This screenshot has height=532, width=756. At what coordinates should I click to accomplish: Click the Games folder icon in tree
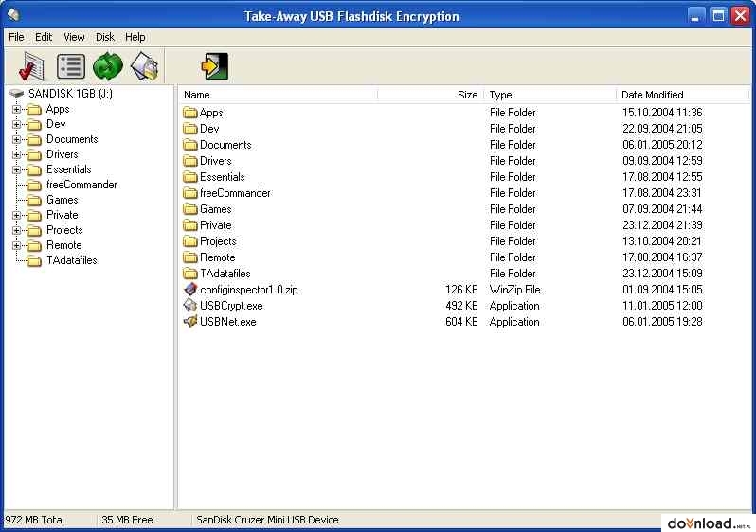[x=34, y=200]
